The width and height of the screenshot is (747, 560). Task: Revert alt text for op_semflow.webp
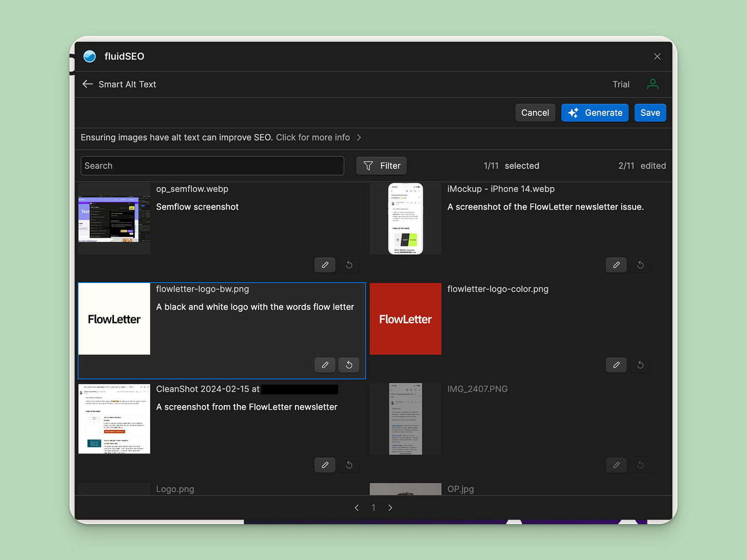tap(349, 265)
